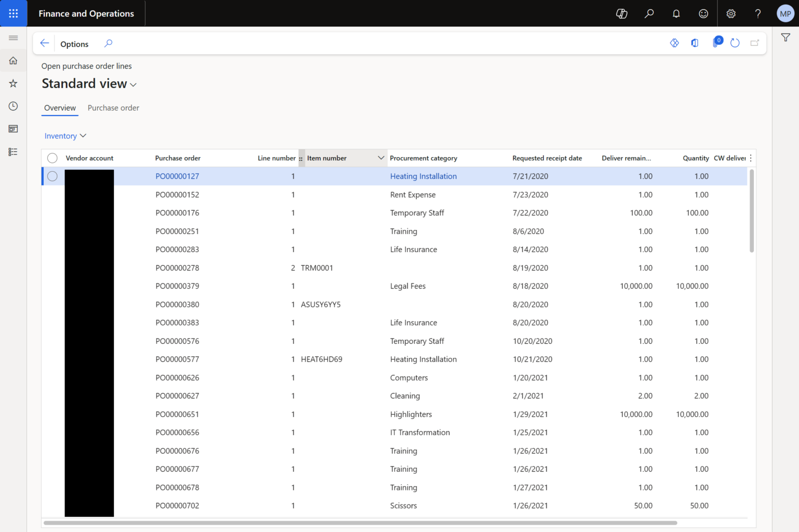Viewport: 799px width, 532px height.
Task: Refresh the page with the refresh icon
Action: click(x=735, y=43)
